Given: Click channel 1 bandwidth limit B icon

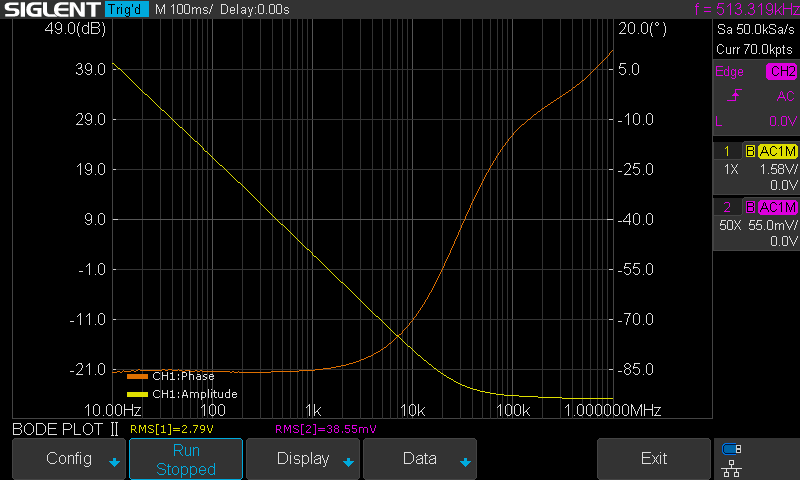Looking at the screenshot, I should (x=750, y=152).
